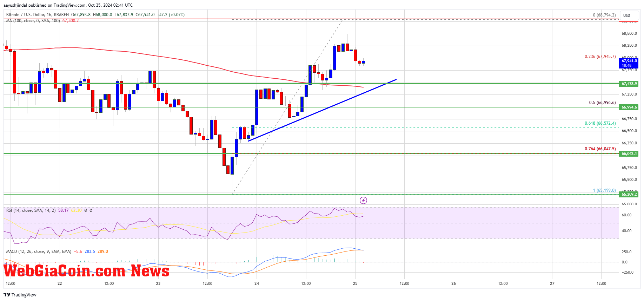This screenshot has width=644, height=301.
Task: Click the RSI 40.00 scale label
Action: point(626,231)
